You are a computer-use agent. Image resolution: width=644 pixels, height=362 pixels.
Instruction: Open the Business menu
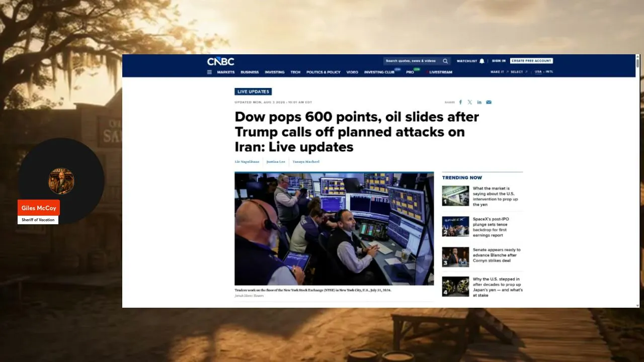click(250, 72)
